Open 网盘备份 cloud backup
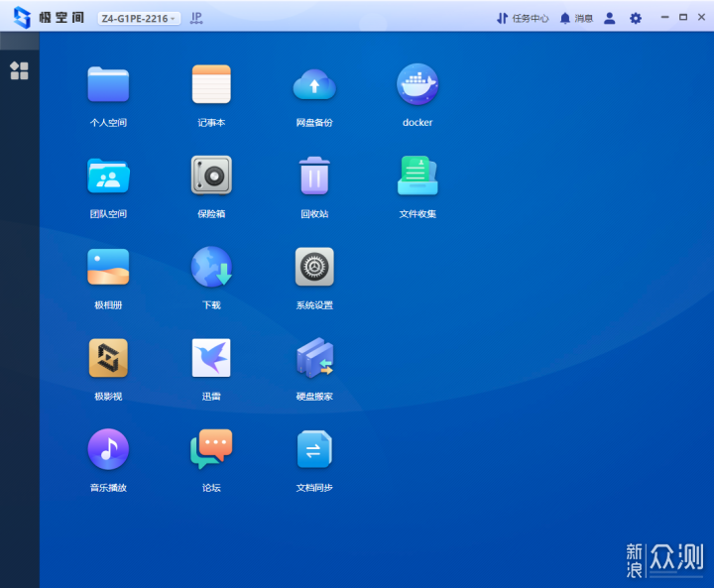This screenshot has width=714, height=588. pos(314,84)
